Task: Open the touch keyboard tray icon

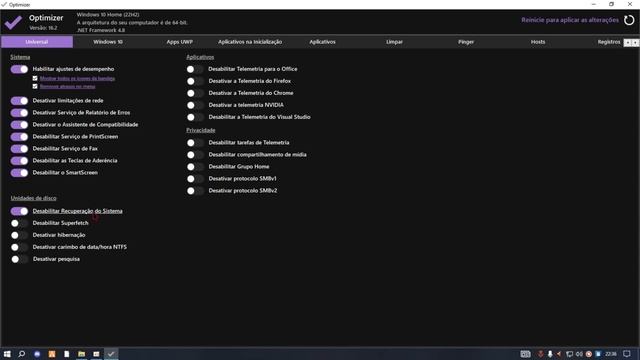Action: click(x=525, y=354)
